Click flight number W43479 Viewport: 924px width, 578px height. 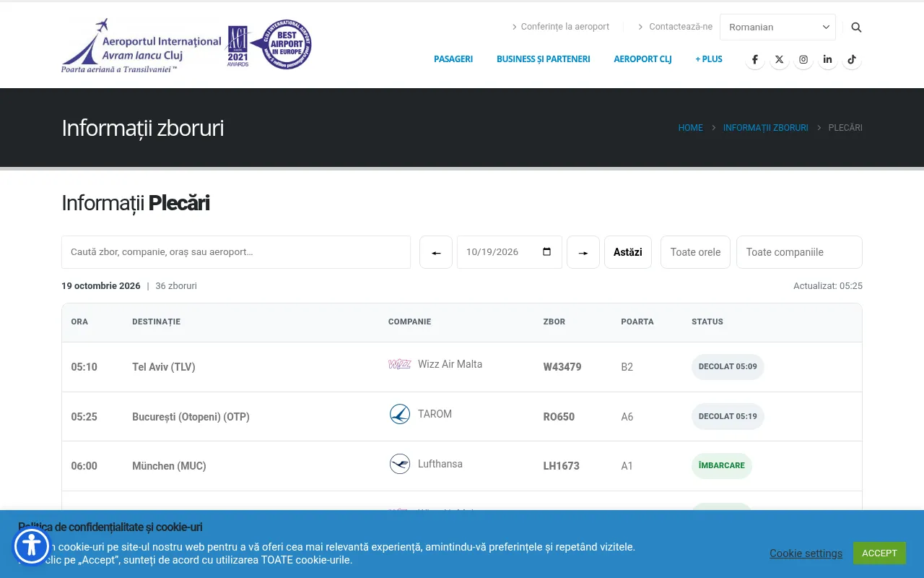click(562, 367)
